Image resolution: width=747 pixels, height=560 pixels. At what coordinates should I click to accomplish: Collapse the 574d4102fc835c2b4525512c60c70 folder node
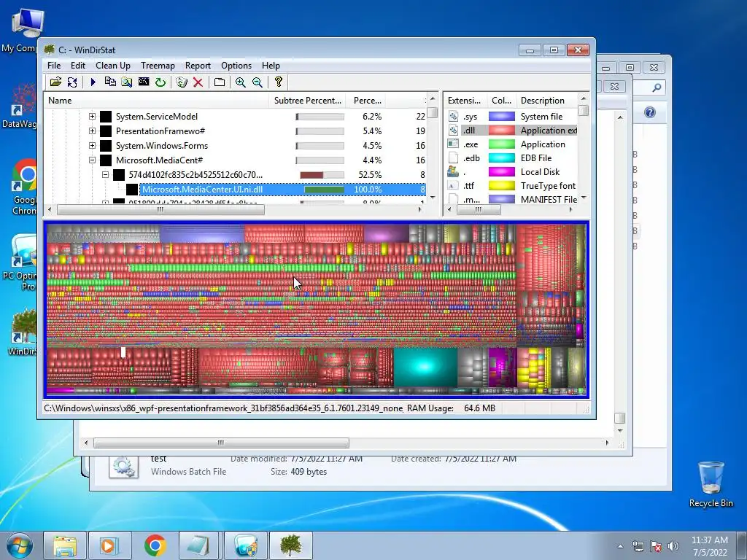pos(105,175)
